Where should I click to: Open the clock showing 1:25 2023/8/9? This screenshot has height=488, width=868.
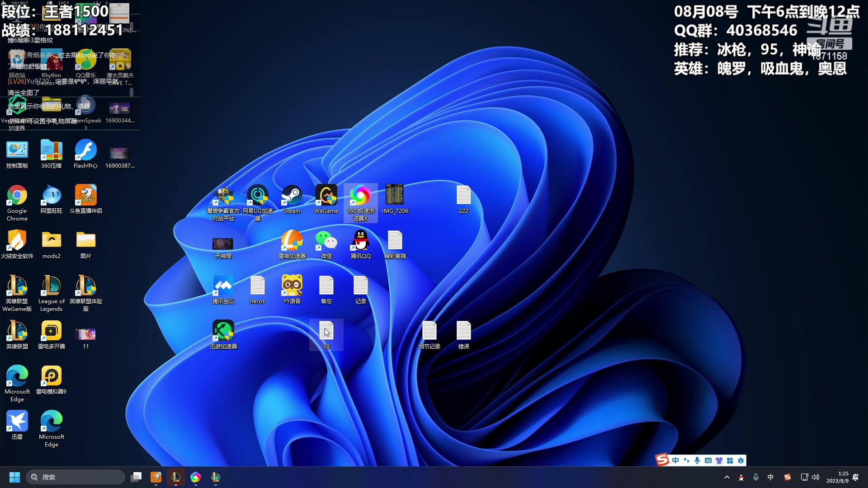838,477
